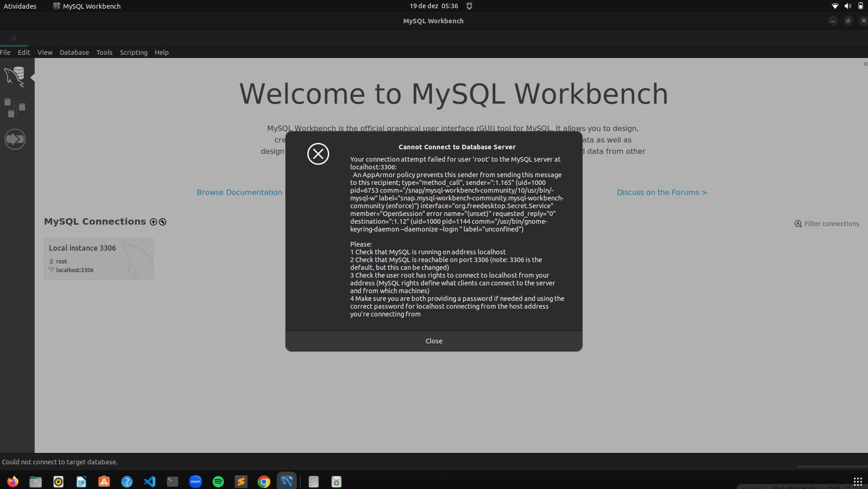Launch Zoom from the dock

coord(195,482)
